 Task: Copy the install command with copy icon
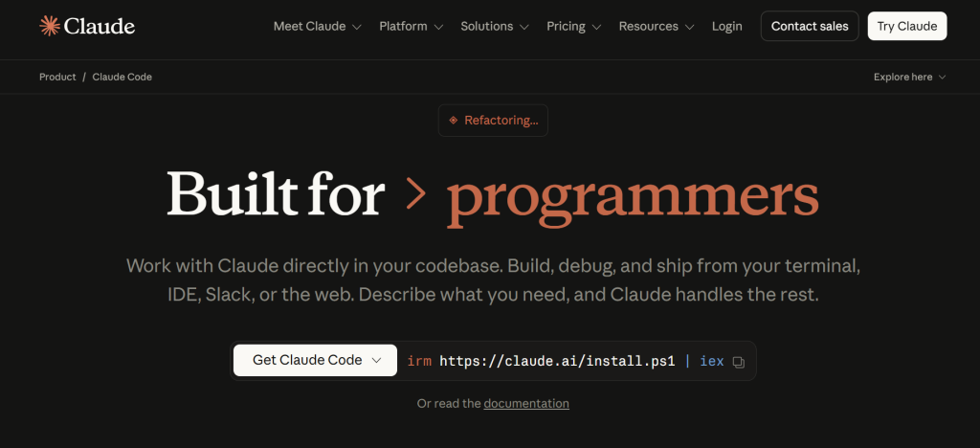pos(738,362)
